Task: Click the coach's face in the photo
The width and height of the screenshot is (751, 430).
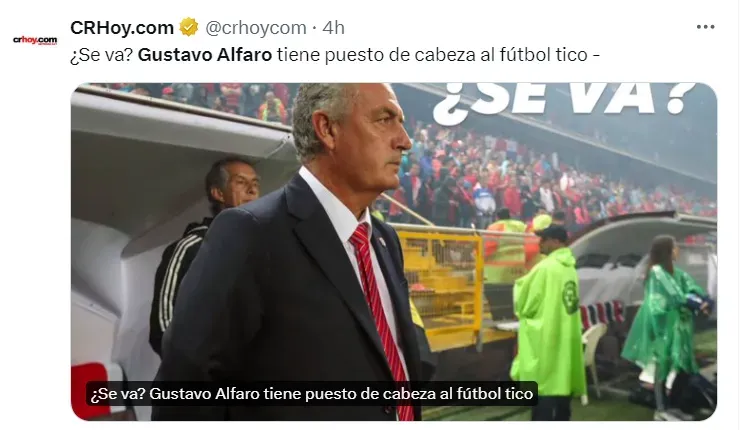Action: coord(378,139)
